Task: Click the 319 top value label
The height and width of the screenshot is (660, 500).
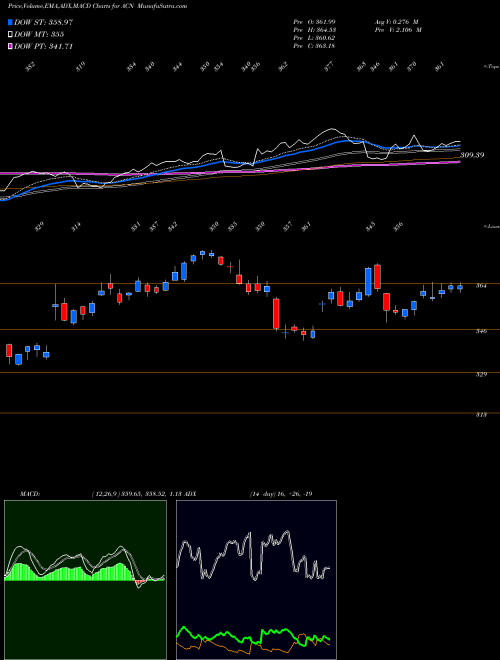Action: 81,66
